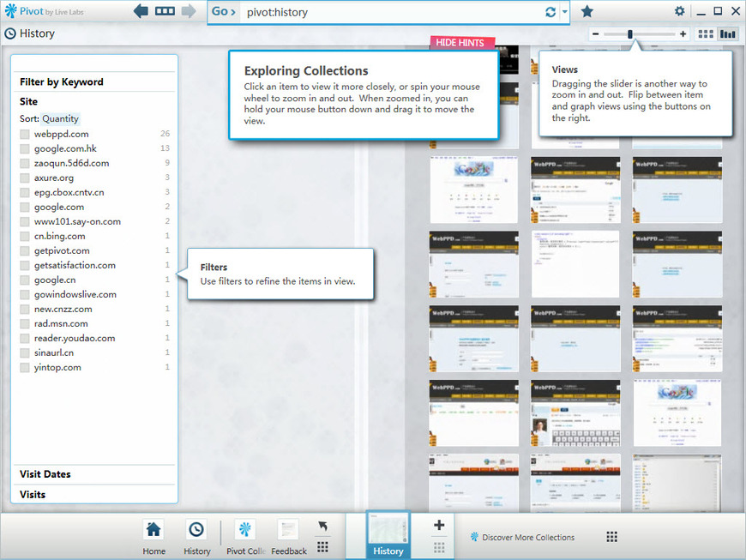Go back with the left arrow button
The image size is (746, 560).
tap(141, 11)
